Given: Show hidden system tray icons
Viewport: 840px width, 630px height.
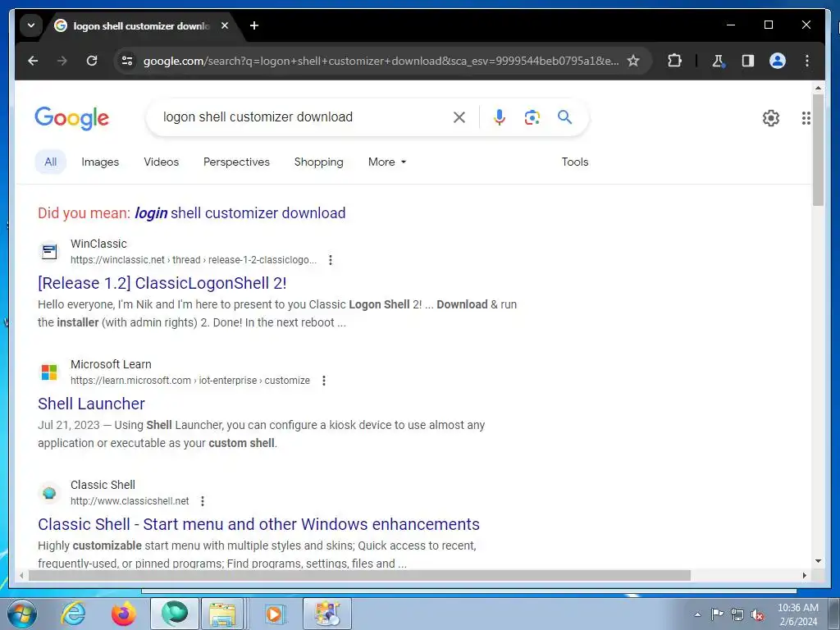Looking at the screenshot, I should [x=697, y=615].
